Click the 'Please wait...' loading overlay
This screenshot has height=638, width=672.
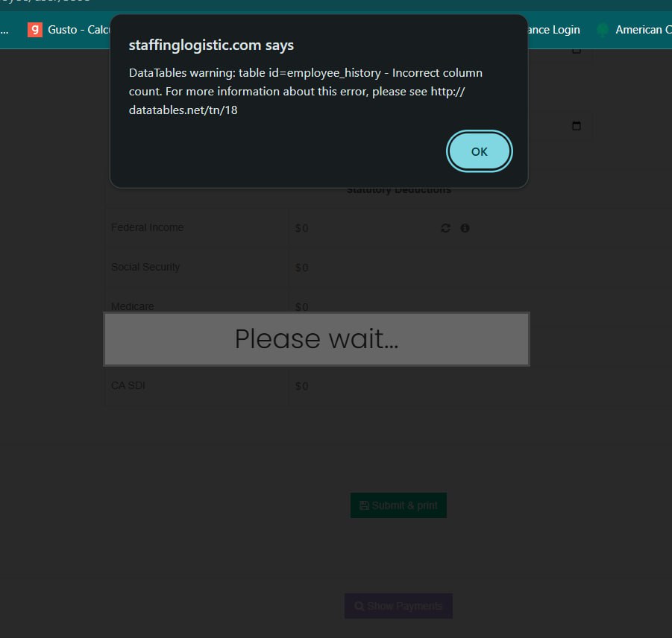(x=316, y=339)
